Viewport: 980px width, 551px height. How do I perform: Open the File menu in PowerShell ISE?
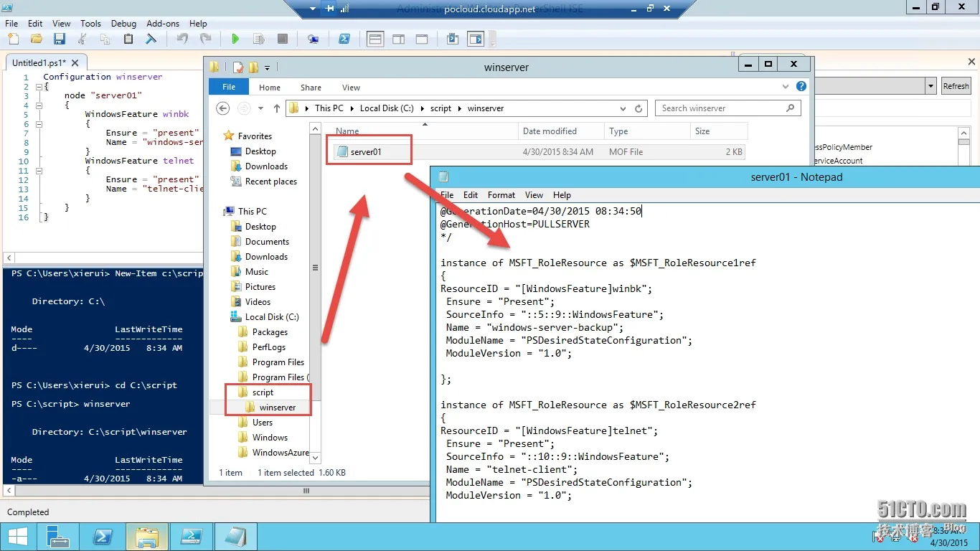11,24
